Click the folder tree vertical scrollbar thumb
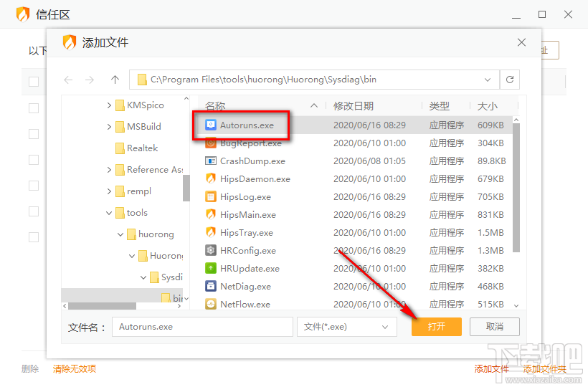 coord(186,188)
